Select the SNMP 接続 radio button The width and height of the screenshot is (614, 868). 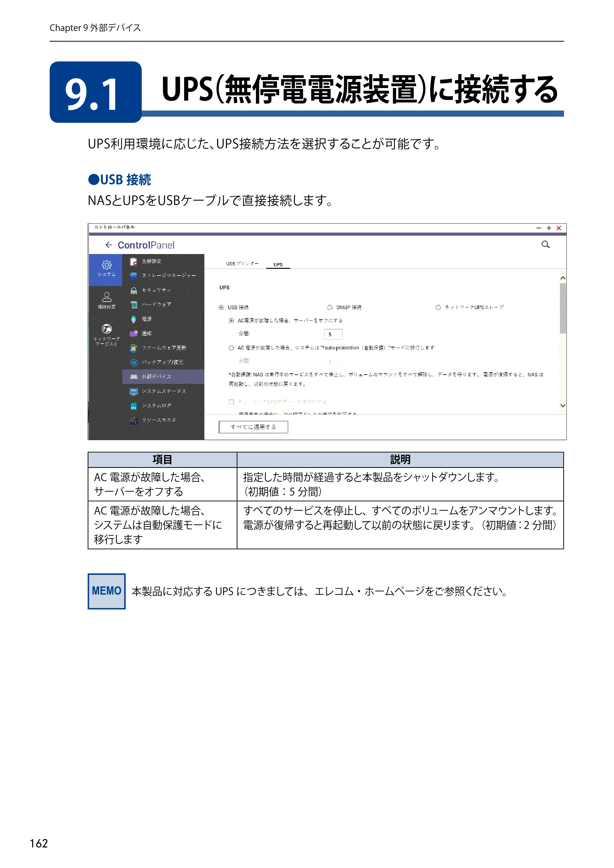pos(330,307)
